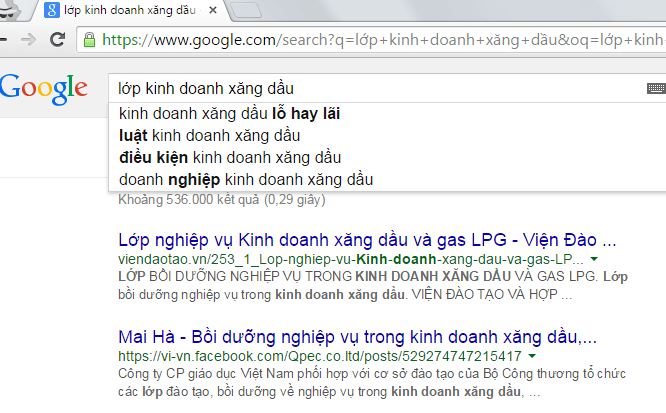This screenshot has height=413, width=666.
Task: Click the vi-vn.facebook.com green URL text
Action: coord(319,356)
